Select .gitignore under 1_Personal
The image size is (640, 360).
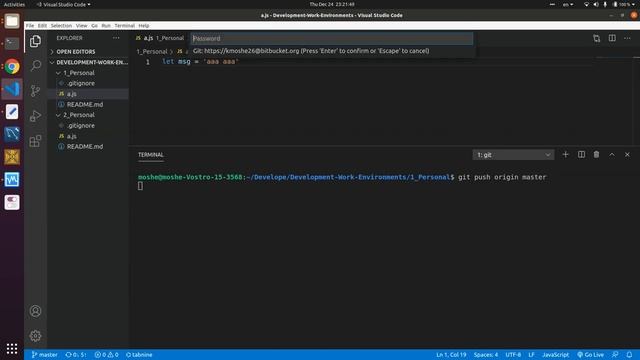(x=81, y=83)
